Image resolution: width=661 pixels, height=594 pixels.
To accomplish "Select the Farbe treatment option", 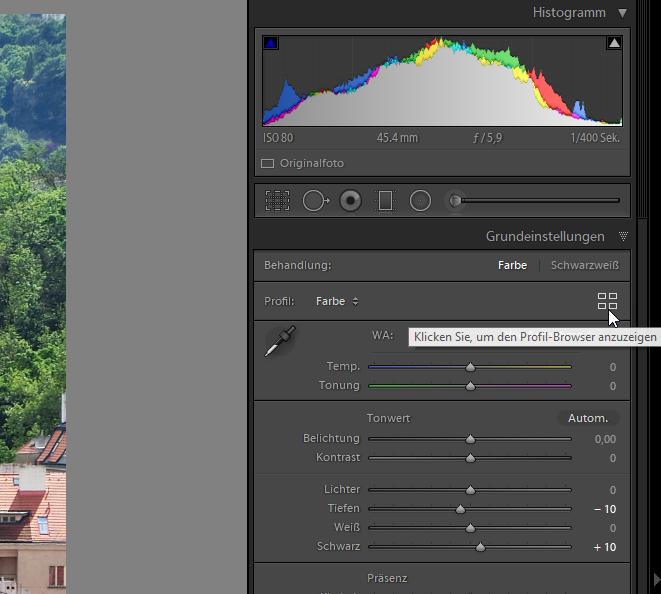I will [512, 266].
